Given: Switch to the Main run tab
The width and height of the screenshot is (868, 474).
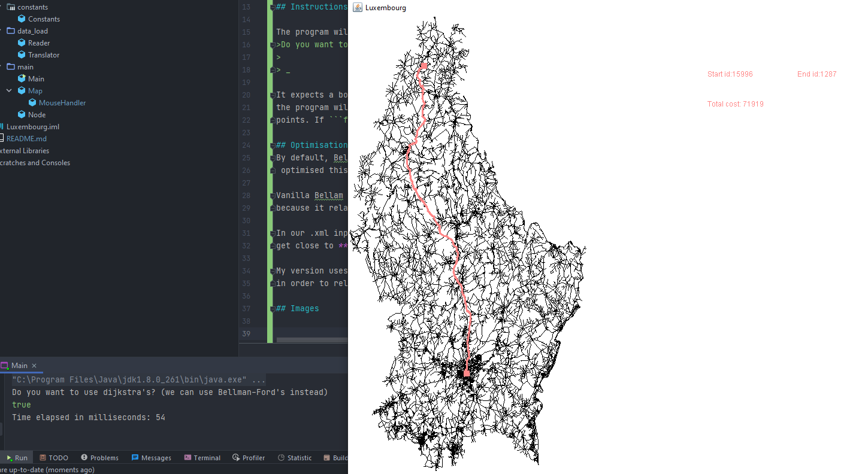Looking at the screenshot, I should pyautogui.click(x=19, y=366).
